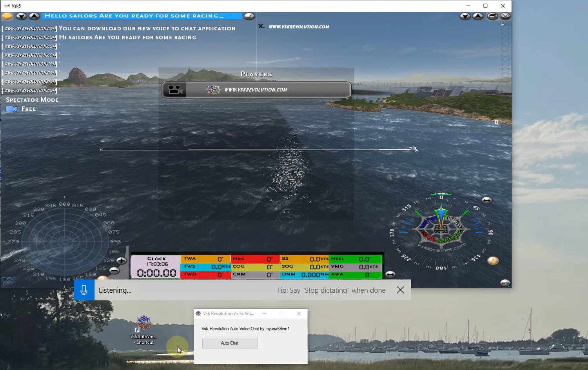Click the top-right down-arrow panel button in Vsk5
The height and width of the screenshot is (370, 588).
pos(465,16)
